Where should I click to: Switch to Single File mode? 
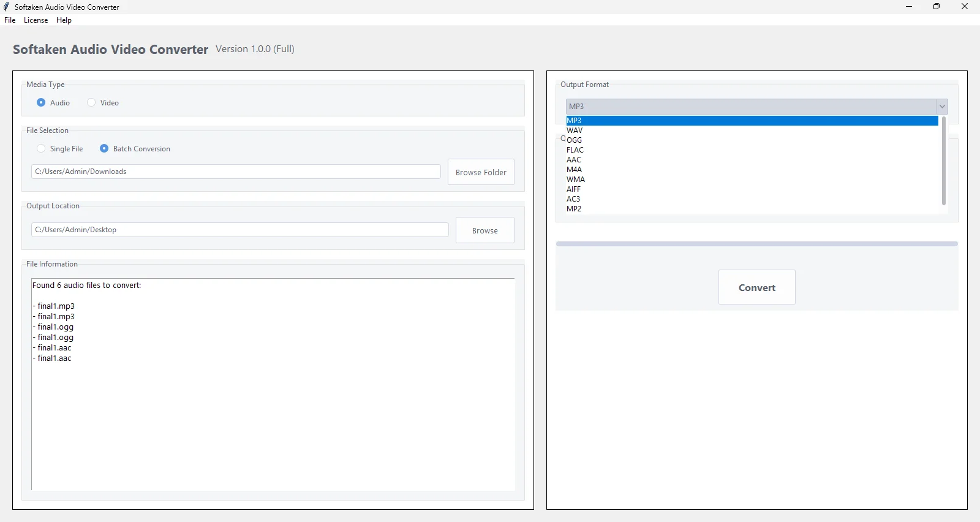(x=41, y=149)
